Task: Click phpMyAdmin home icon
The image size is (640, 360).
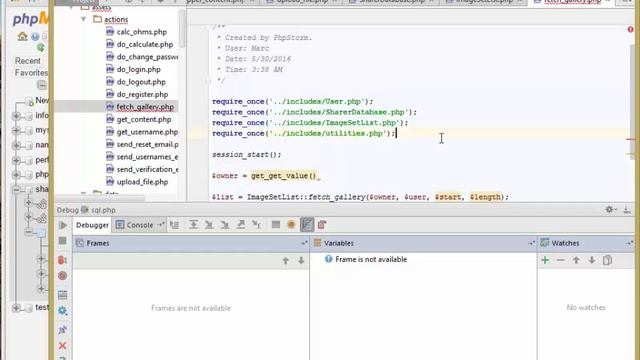Action: [22, 36]
